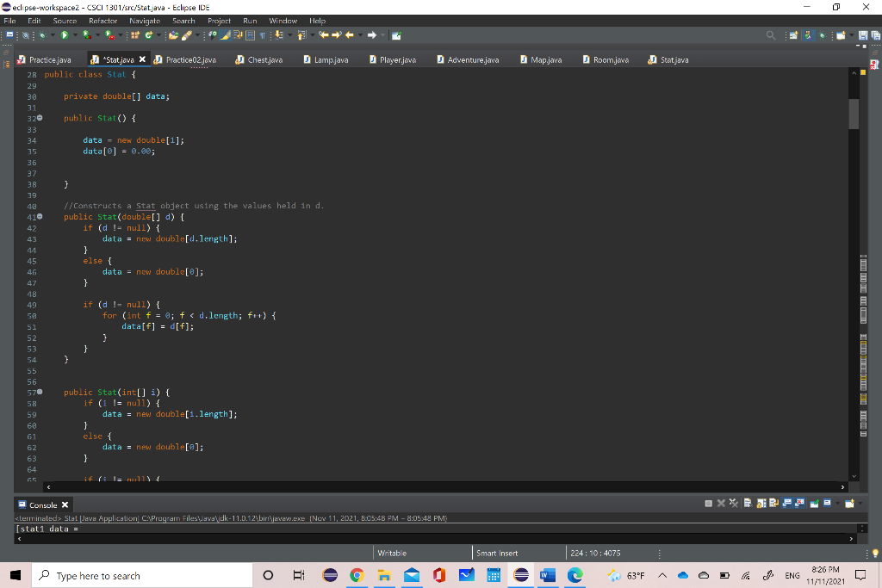Click Next Annotation down-arrow icon
Screen dimensions: 882x588
point(278,35)
